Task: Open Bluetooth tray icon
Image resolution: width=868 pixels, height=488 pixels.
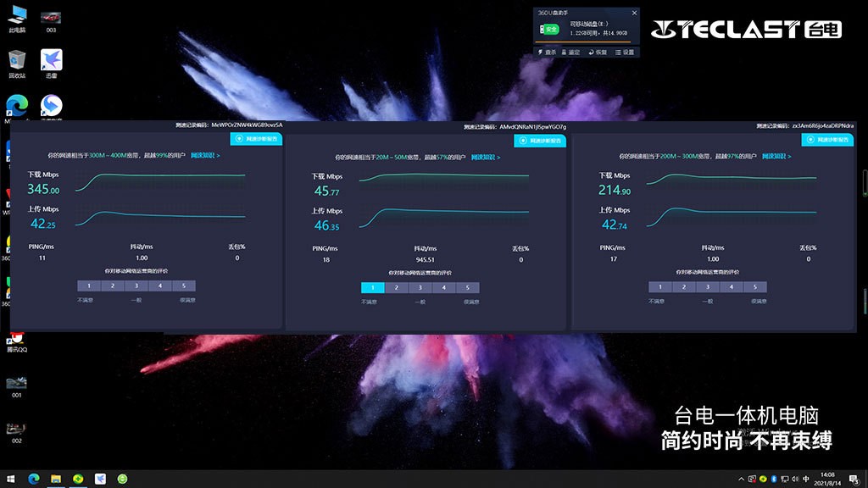Action: (774, 480)
